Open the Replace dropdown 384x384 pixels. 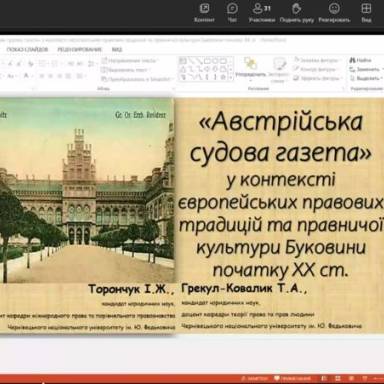coord(366,69)
